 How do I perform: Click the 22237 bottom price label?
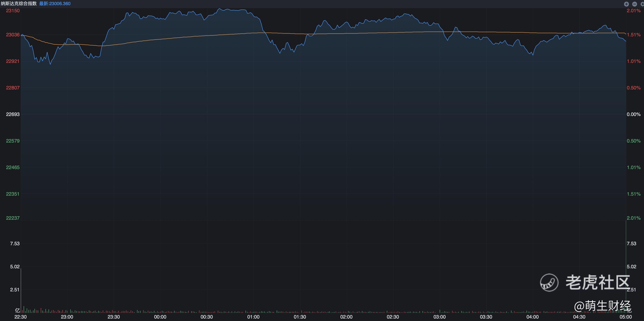tap(13, 218)
